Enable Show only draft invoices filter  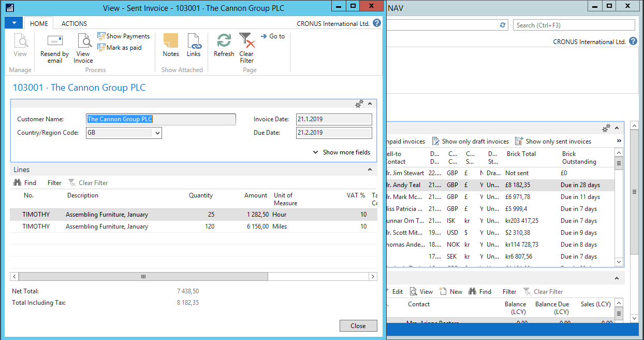471,141
